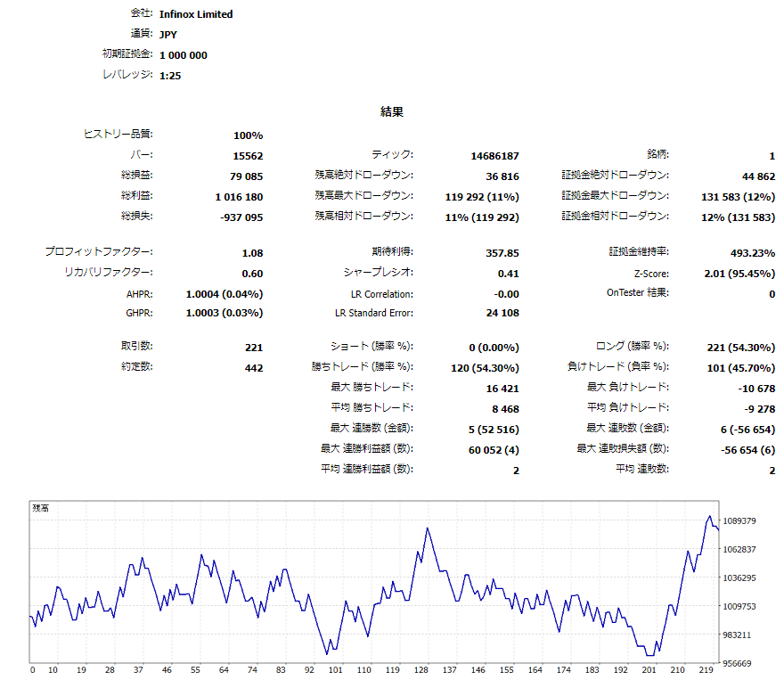The image size is (784, 680).
Task: Click largest winning trade value 16 421
Action: tap(502, 389)
